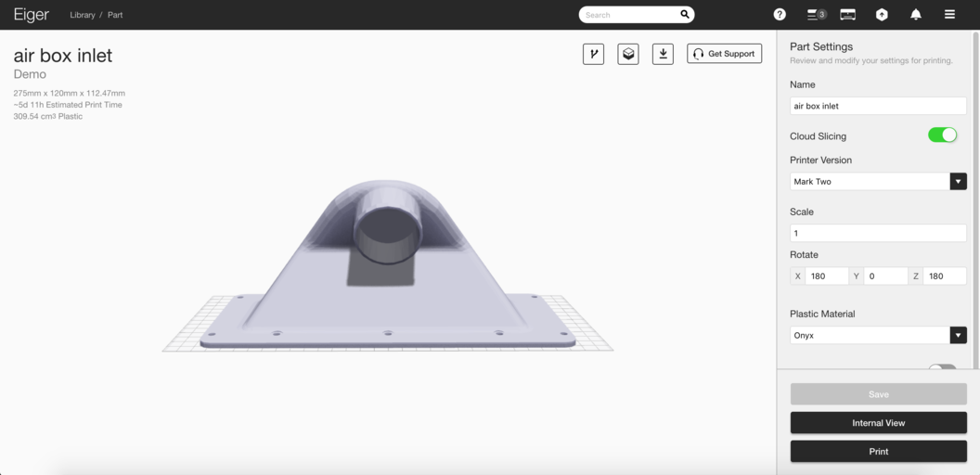Toggle the partially hidden switch below Onyx
Screen dimensions: 980x475
coord(942,368)
